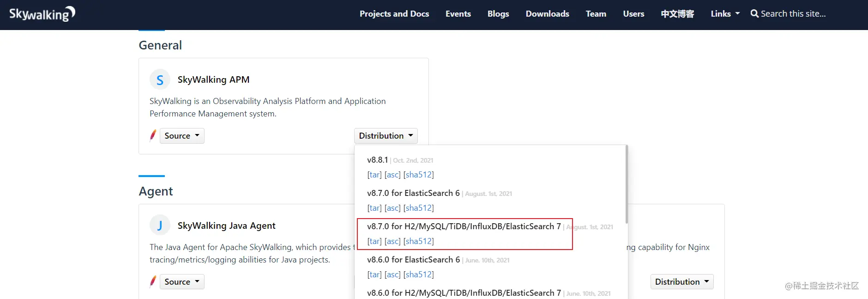Download tar for v8.7.0 ElasticSearch 6
Image resolution: width=868 pixels, height=299 pixels.
click(374, 208)
